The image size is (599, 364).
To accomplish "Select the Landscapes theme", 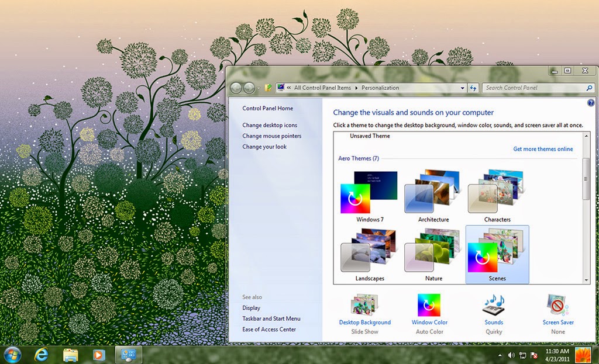I will click(370, 255).
